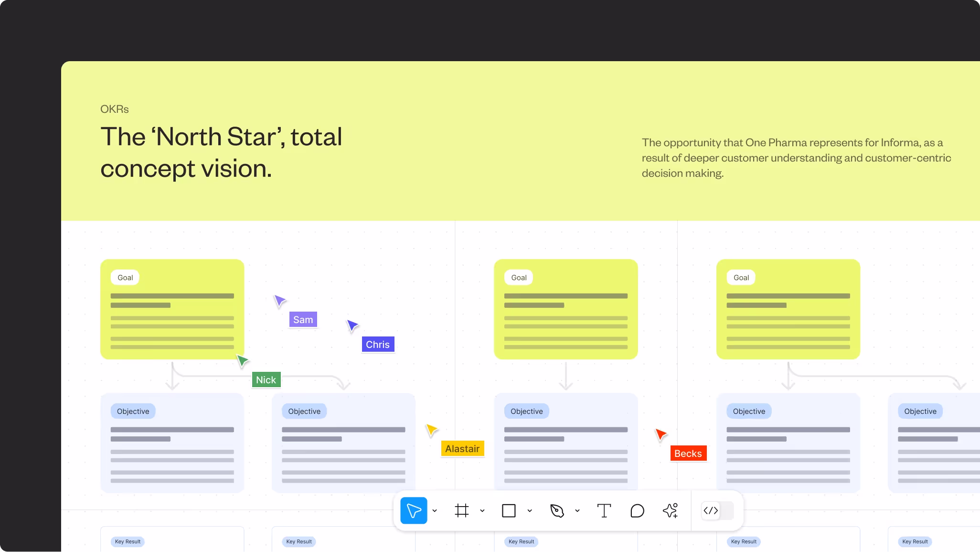Select the rightmost Goal card
Image resolution: width=980 pixels, height=552 pixels.
coord(788,309)
